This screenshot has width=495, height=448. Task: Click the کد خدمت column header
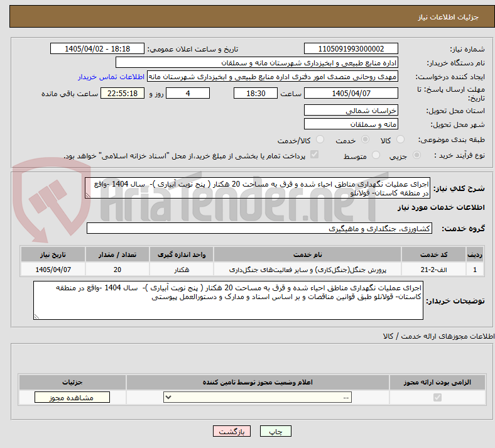pyautogui.click(x=434, y=254)
